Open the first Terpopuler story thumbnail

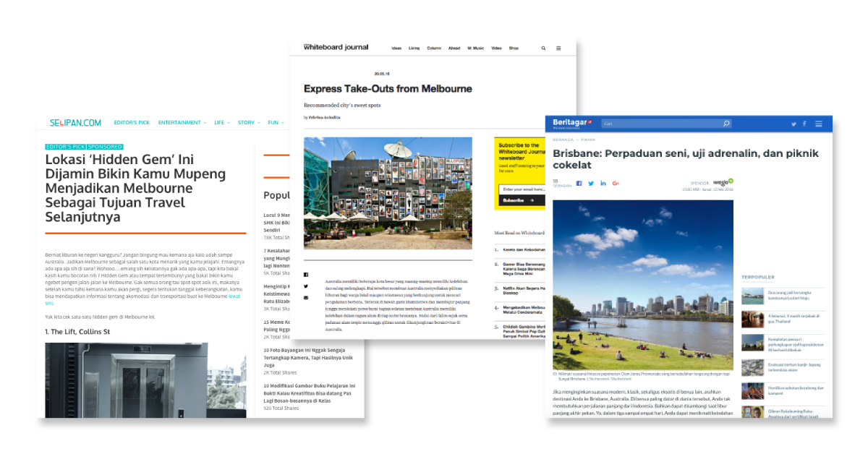pyautogui.click(x=752, y=295)
